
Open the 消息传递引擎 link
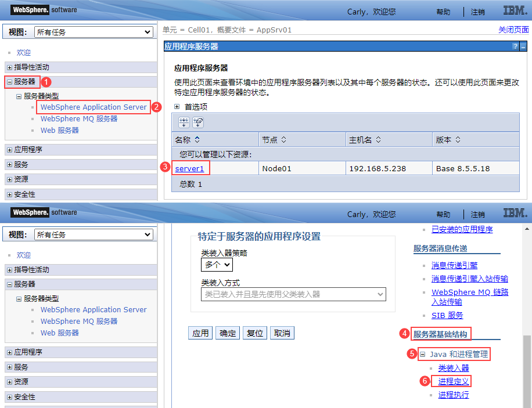454,265
